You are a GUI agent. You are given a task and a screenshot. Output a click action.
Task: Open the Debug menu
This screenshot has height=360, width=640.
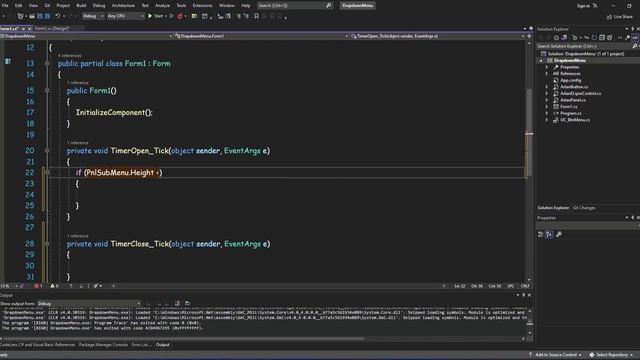click(99, 5)
